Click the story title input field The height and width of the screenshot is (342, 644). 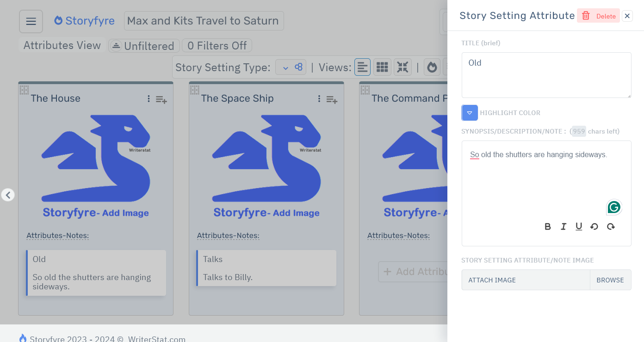tap(204, 20)
